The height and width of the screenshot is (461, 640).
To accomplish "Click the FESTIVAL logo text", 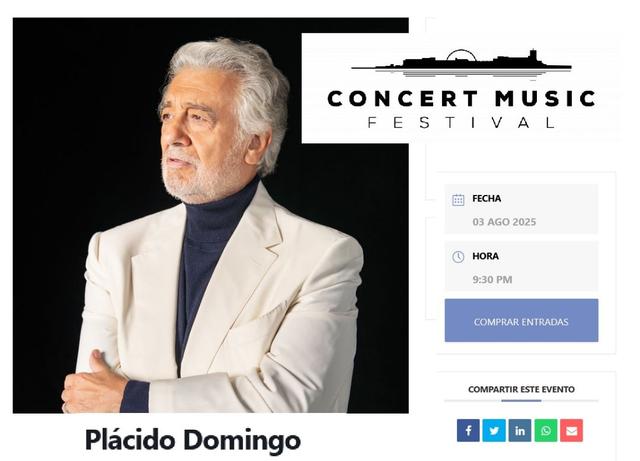I will point(461,122).
